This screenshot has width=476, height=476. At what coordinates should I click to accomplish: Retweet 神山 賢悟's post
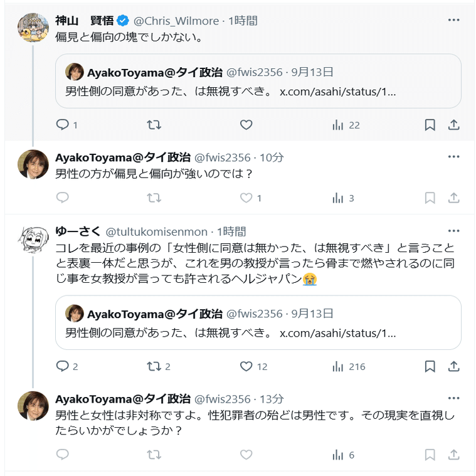(x=154, y=125)
